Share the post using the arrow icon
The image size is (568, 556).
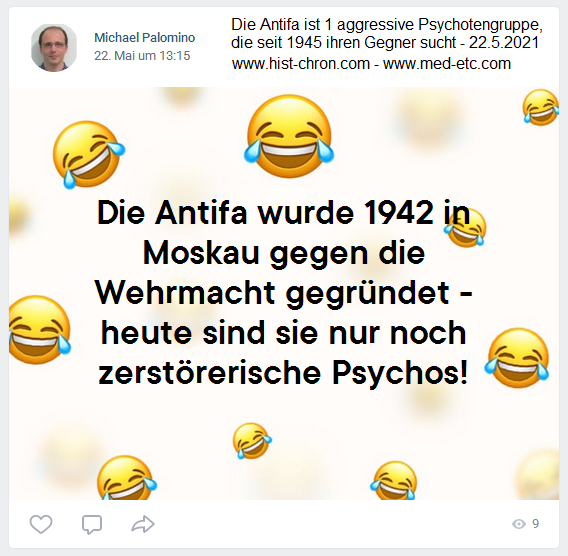click(x=143, y=524)
